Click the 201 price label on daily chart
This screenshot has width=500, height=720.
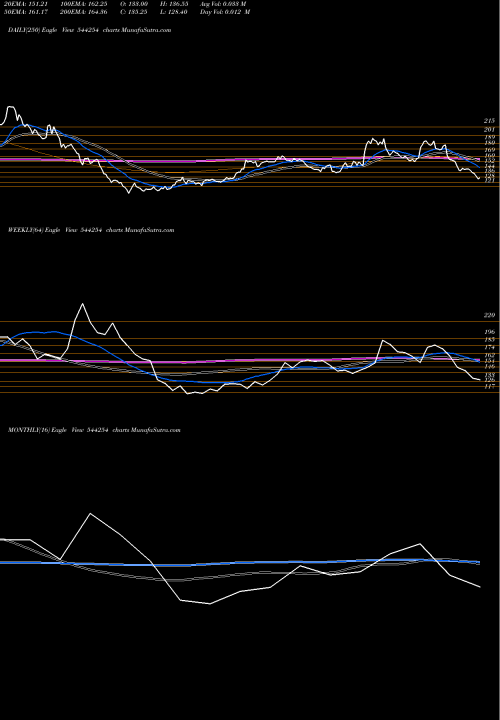tap(489, 130)
